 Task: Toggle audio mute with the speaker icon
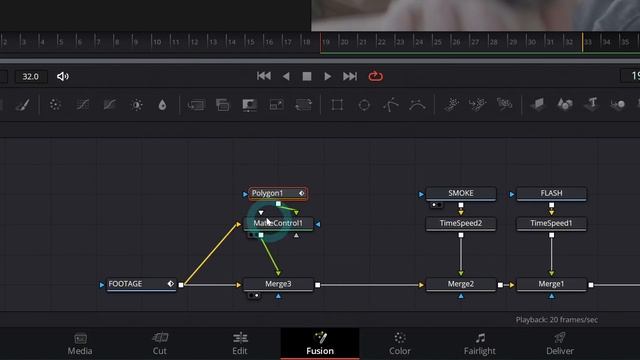pos(62,76)
